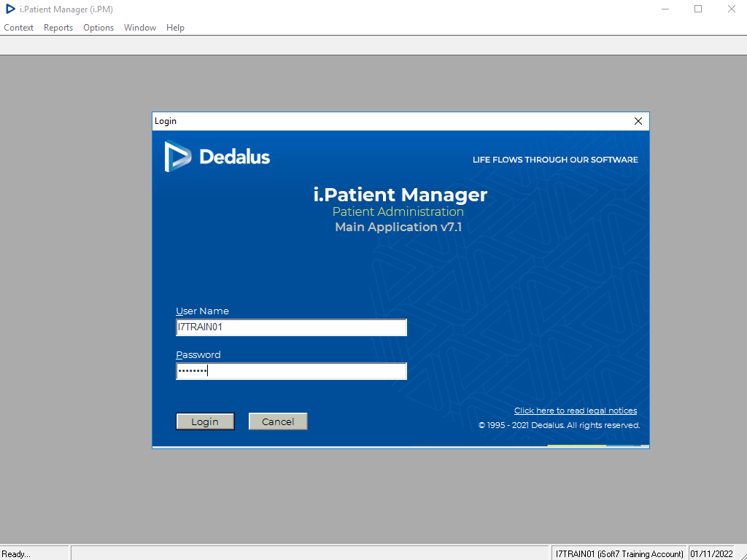This screenshot has height=560, width=747.
Task: Open the legal notices link
Action: tap(576, 411)
